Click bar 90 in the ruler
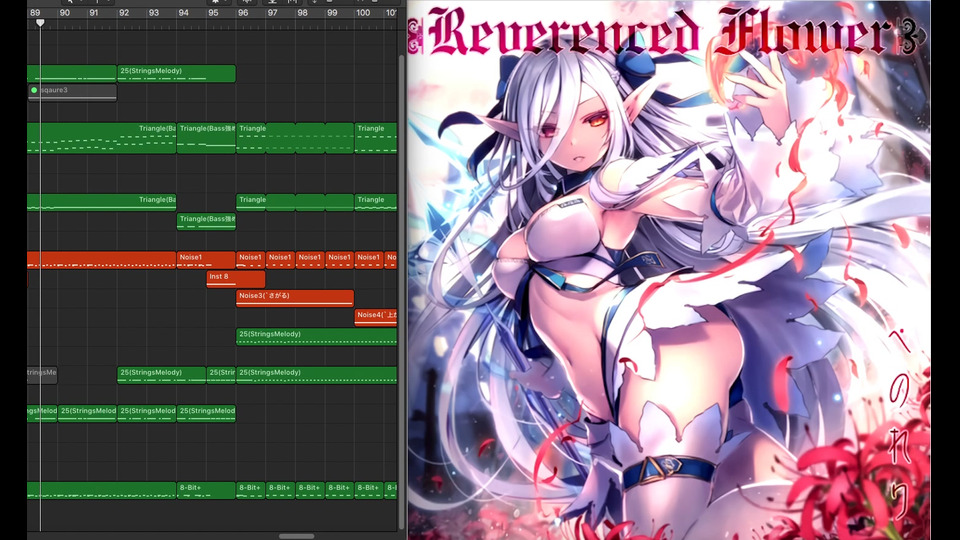This screenshot has width=960, height=540. 64,12
